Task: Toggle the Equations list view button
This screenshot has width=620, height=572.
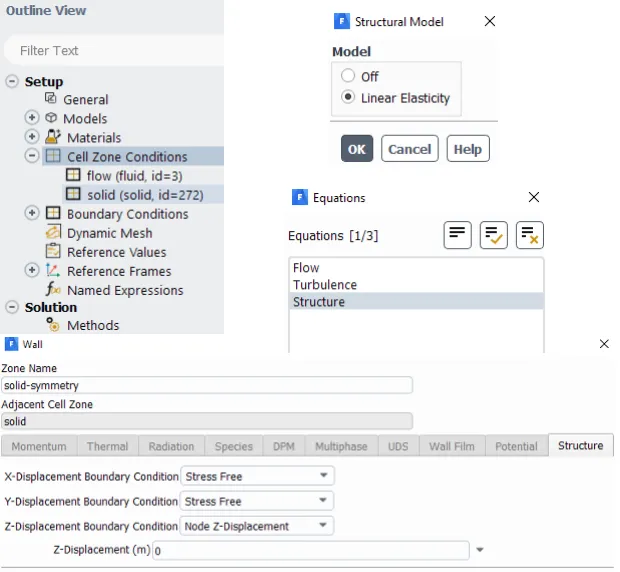Action: (x=457, y=235)
